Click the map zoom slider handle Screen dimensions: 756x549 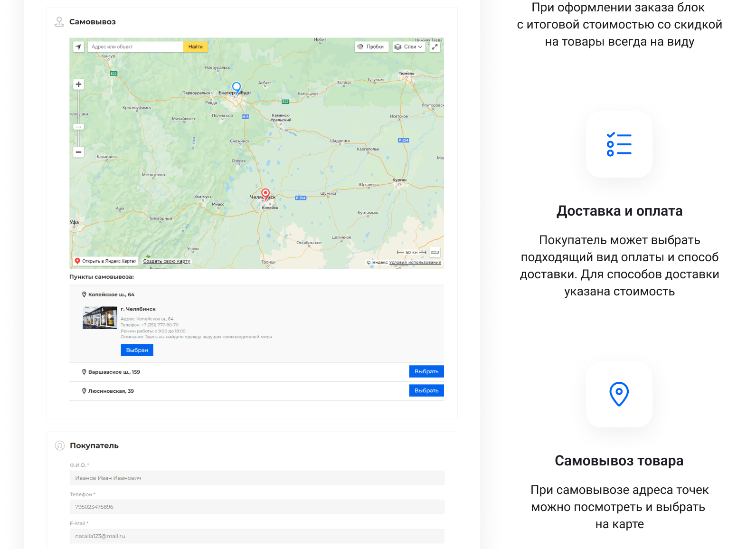click(x=79, y=127)
